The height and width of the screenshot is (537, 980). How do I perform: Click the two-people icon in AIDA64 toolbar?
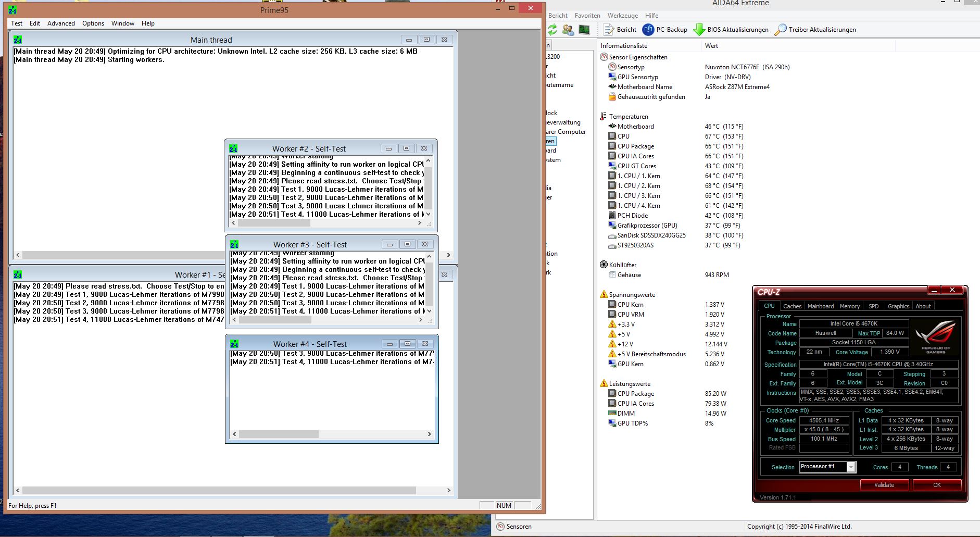pos(568,30)
